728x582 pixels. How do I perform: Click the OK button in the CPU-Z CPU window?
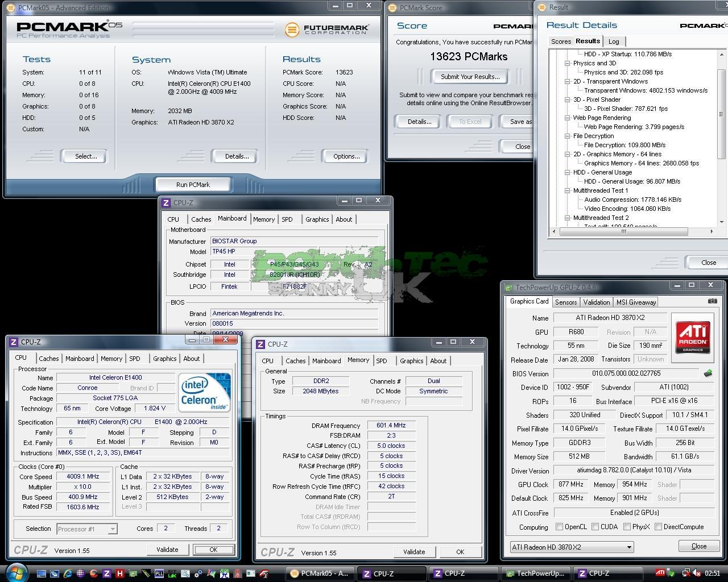[x=213, y=550]
